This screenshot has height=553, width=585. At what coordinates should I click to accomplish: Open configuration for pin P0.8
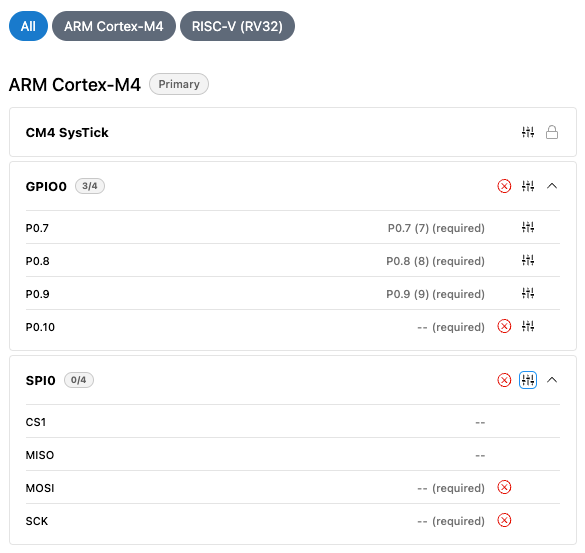(528, 260)
